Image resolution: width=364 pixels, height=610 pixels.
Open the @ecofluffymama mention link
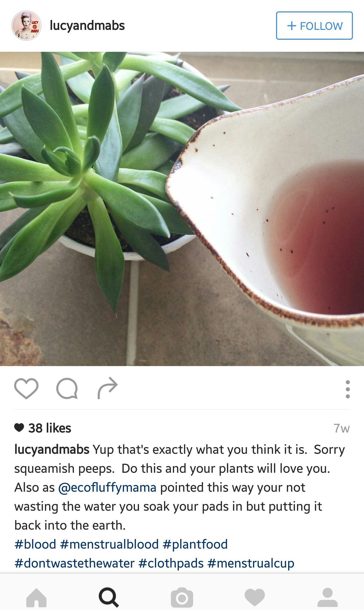(107, 487)
